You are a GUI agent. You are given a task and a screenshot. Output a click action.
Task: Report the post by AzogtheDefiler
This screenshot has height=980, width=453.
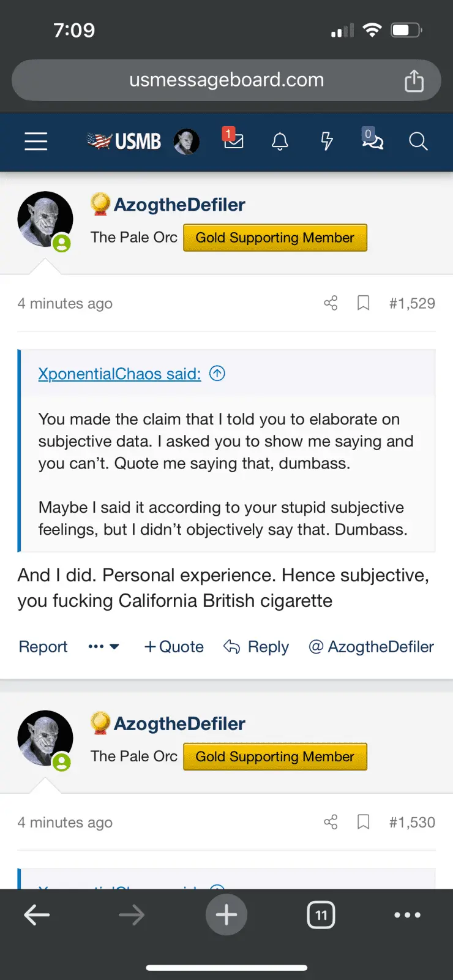point(43,647)
